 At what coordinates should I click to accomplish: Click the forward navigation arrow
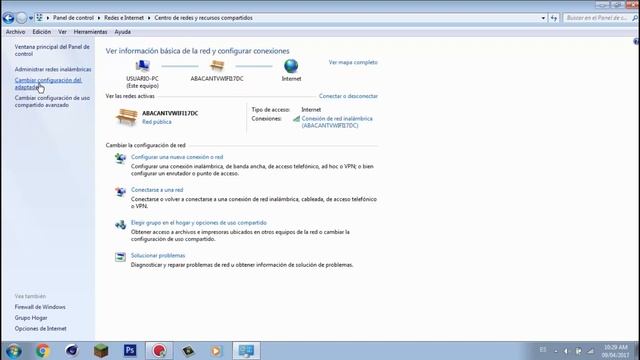[x=22, y=18]
